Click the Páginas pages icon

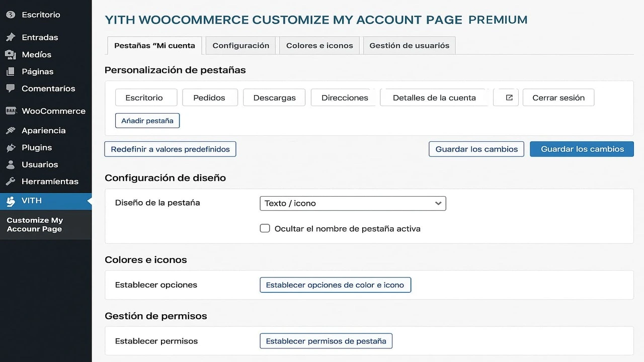coord(10,71)
